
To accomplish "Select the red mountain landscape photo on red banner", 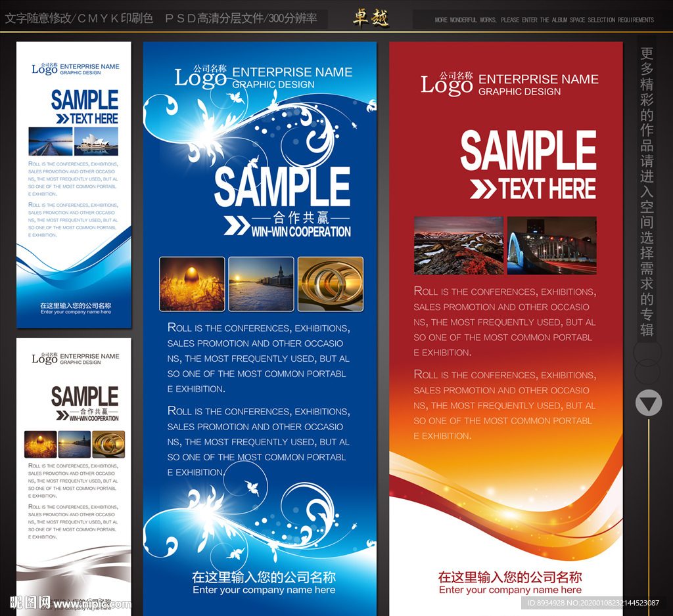I will click(x=459, y=246).
